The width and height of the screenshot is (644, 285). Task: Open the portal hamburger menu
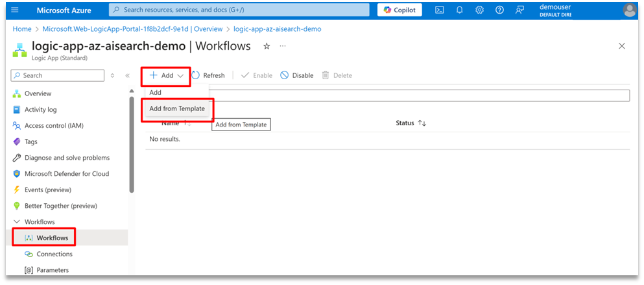tap(15, 10)
